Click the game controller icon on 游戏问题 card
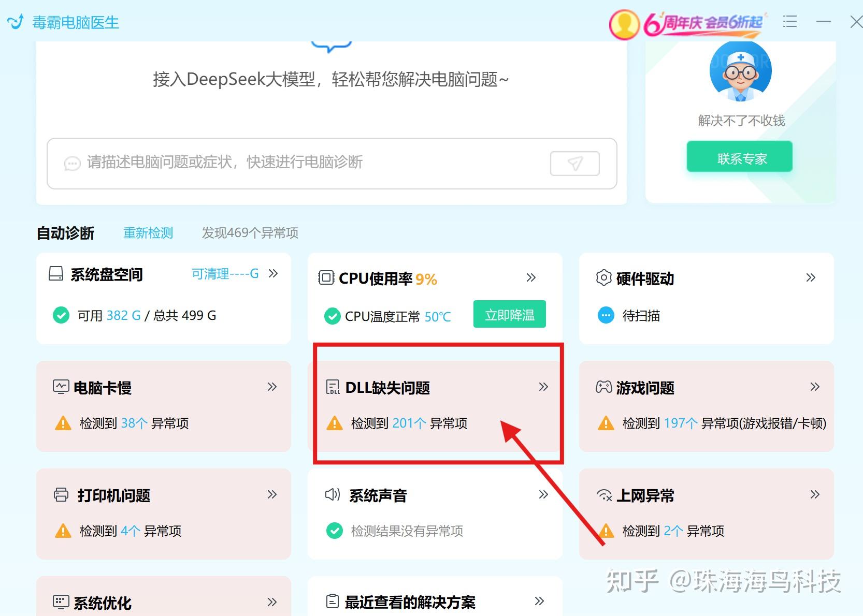863x616 pixels. [x=603, y=386]
